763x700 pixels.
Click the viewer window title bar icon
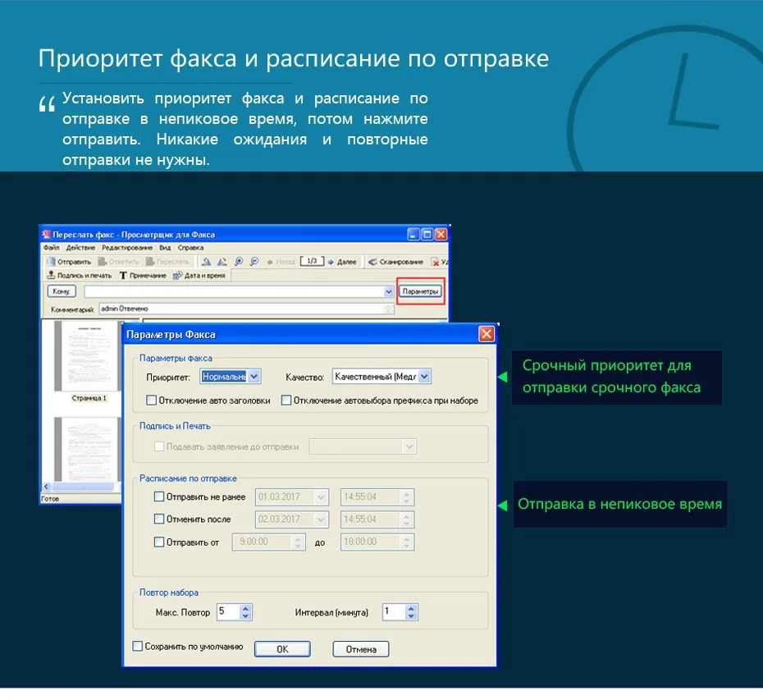tap(47, 234)
